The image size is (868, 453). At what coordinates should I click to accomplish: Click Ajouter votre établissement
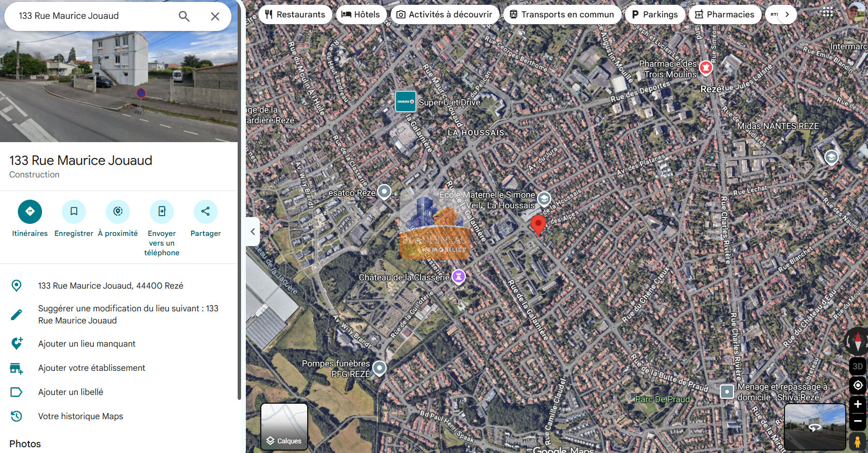(x=92, y=368)
